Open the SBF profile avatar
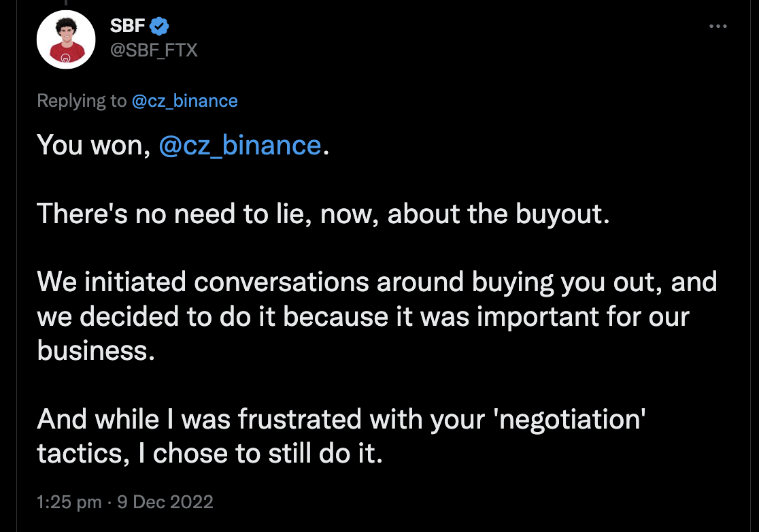The width and height of the screenshot is (759, 532). pyautogui.click(x=65, y=39)
